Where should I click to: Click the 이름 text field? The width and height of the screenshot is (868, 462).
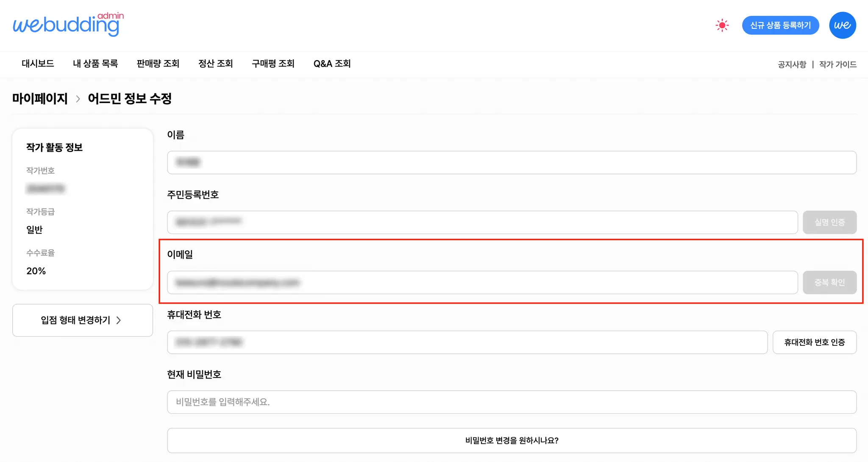[x=512, y=162]
